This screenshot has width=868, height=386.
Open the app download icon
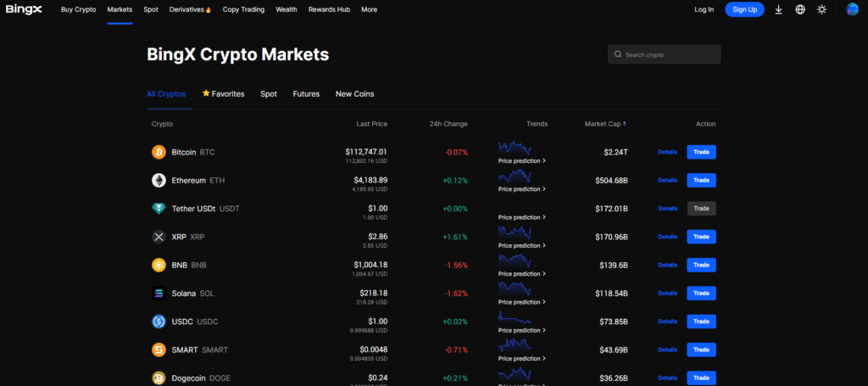(778, 9)
